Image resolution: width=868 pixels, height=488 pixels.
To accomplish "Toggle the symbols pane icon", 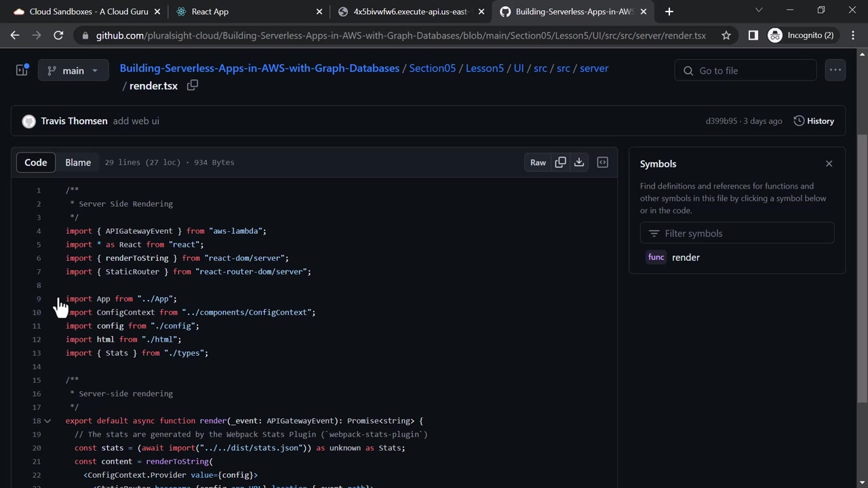I will 602,162.
